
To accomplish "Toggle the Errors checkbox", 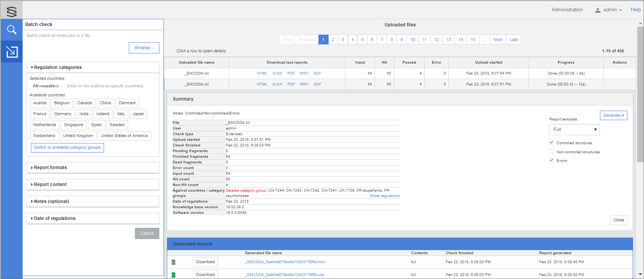I will [552, 160].
